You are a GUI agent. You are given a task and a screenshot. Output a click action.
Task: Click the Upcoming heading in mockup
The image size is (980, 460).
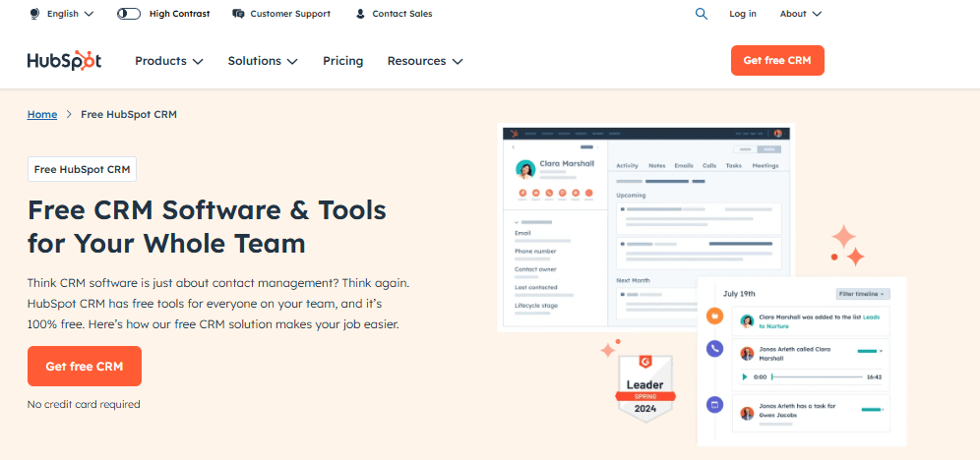[x=632, y=196]
